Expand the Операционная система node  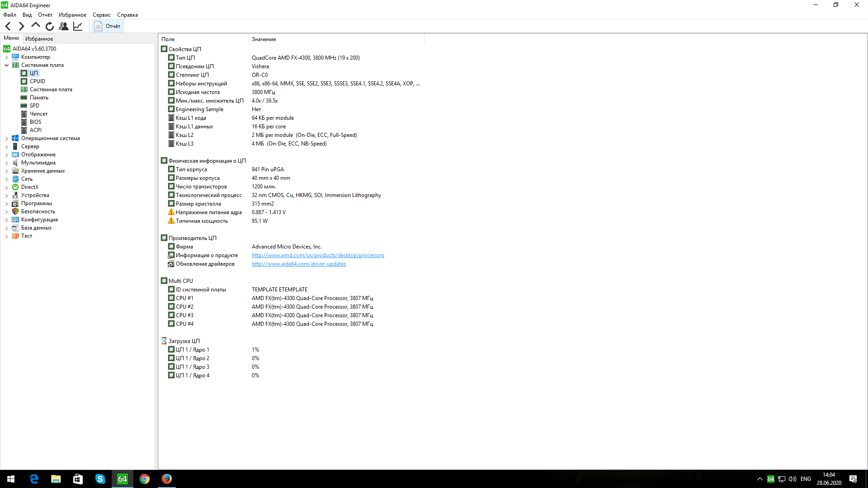pos(6,138)
